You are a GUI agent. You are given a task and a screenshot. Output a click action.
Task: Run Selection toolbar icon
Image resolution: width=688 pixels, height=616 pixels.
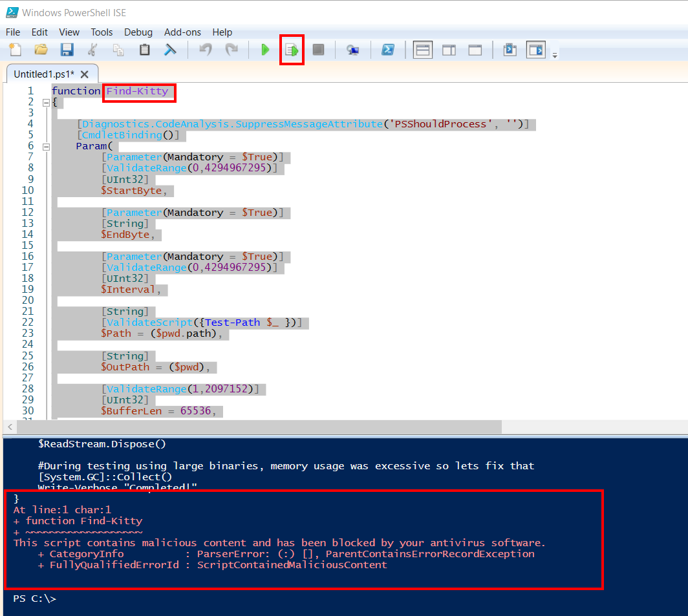tap(292, 50)
